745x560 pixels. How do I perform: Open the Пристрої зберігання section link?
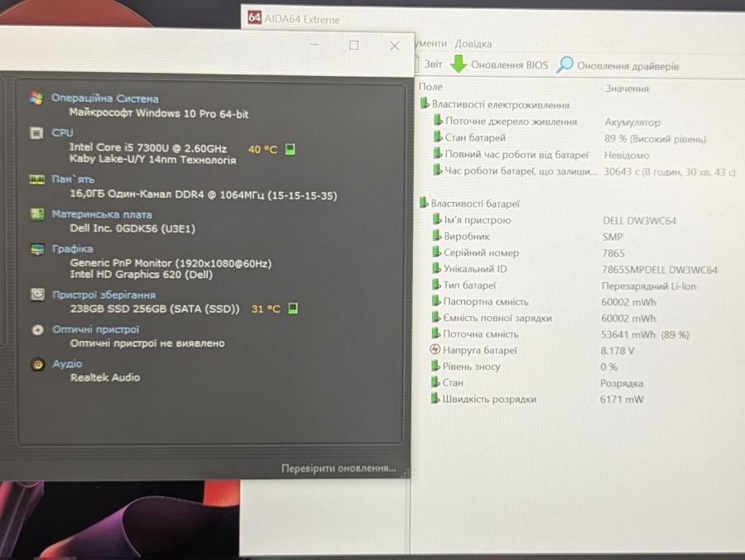tap(103, 294)
